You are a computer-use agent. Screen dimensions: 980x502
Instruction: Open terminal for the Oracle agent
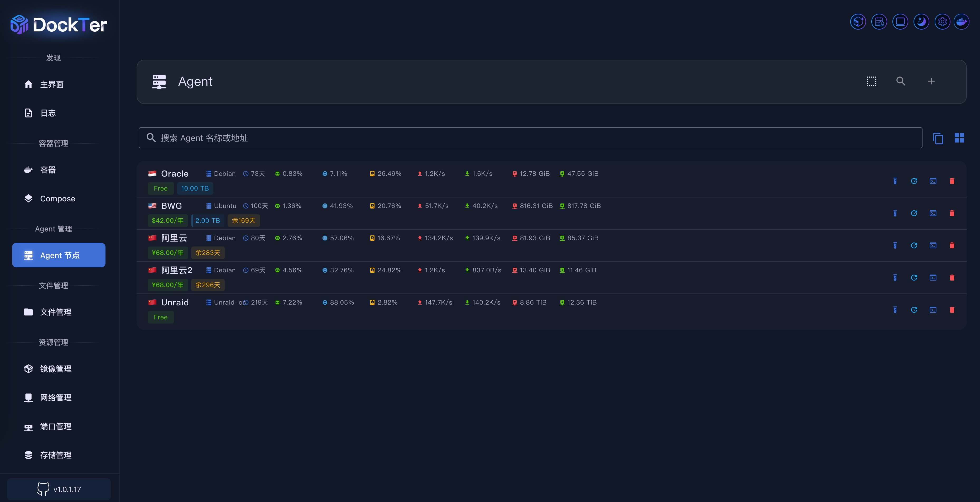(933, 181)
